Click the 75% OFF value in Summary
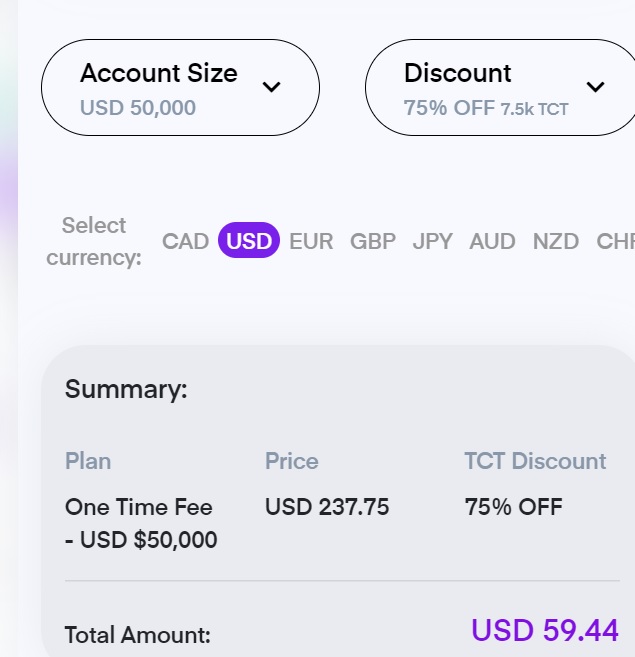 (x=514, y=507)
